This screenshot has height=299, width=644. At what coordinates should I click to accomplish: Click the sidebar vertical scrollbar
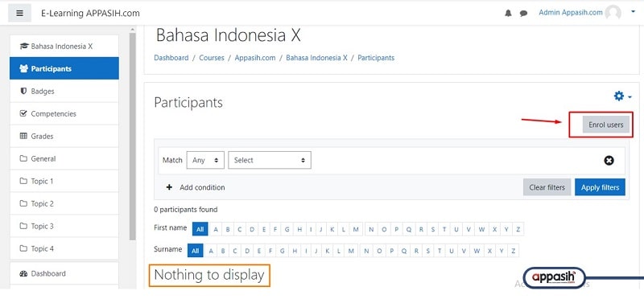[x=132, y=137]
